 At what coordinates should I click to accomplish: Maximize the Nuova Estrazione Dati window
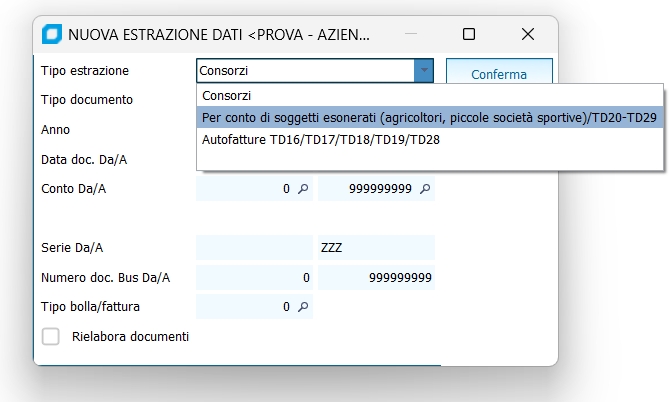tap(468, 34)
